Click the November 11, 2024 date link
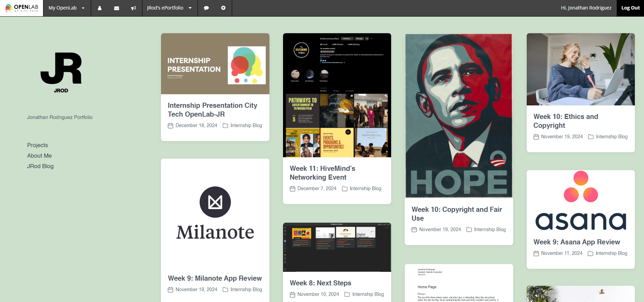This screenshot has height=302, width=644. [x=562, y=253]
